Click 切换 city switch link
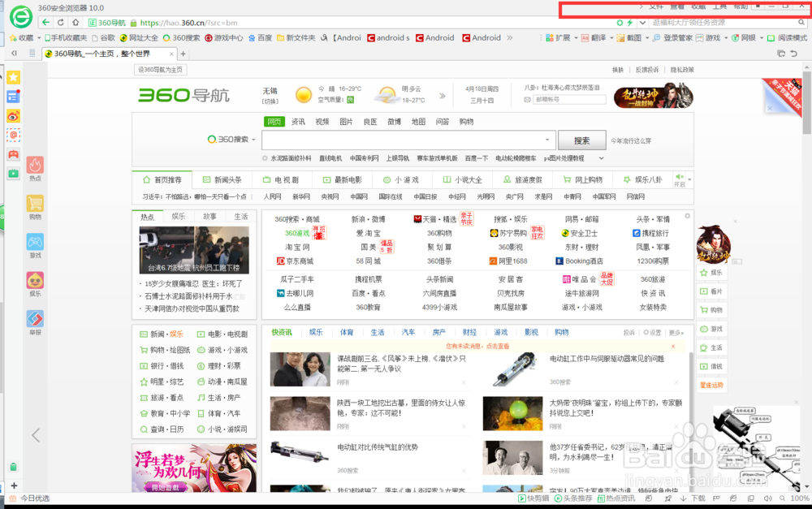 point(270,101)
